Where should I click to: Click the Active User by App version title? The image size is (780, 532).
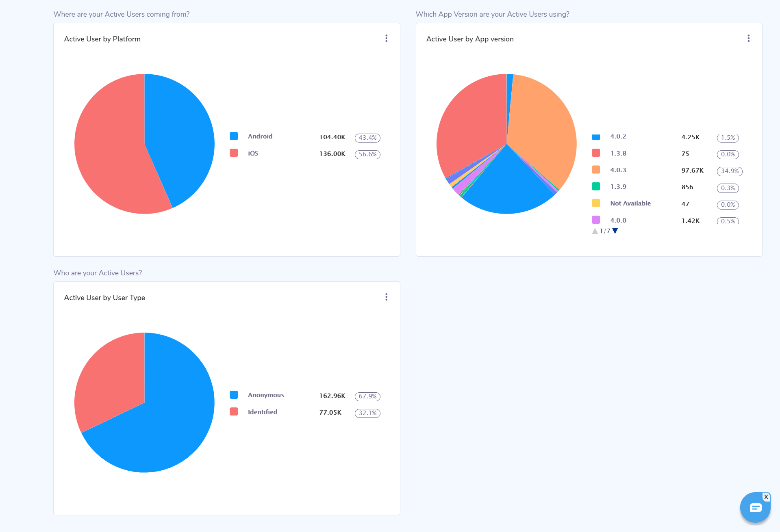tap(470, 39)
